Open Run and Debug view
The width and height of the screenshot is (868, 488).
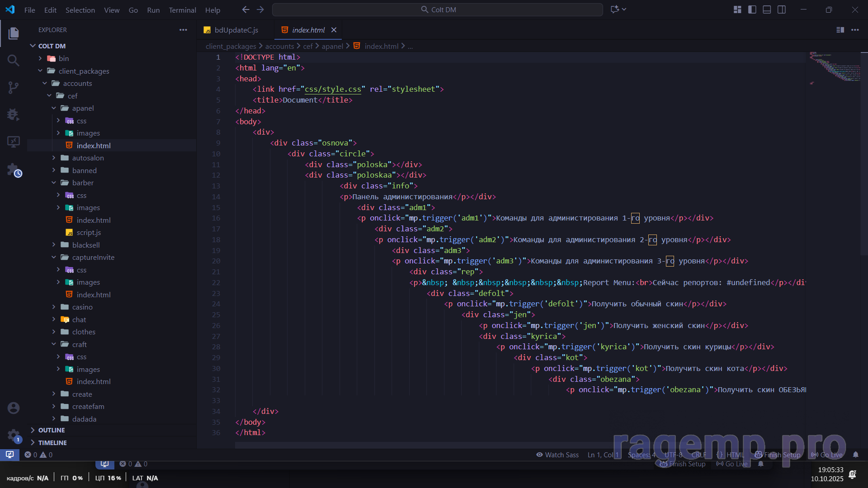[14, 114]
